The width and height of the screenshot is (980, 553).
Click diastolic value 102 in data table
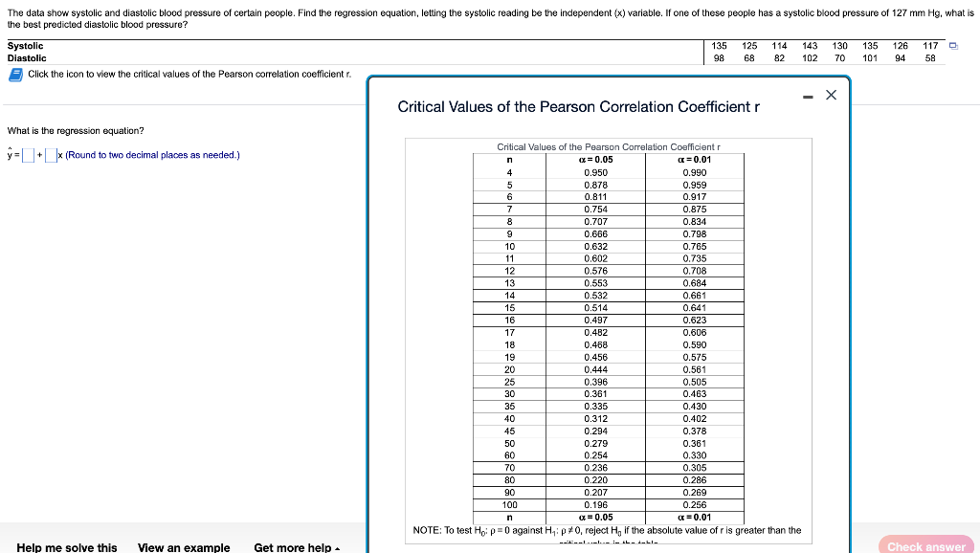coord(810,58)
